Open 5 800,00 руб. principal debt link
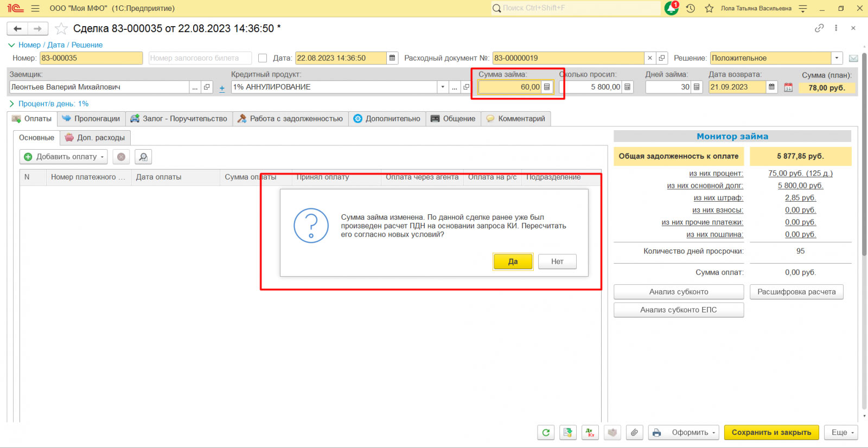This screenshot has width=868, height=448. 800,185
